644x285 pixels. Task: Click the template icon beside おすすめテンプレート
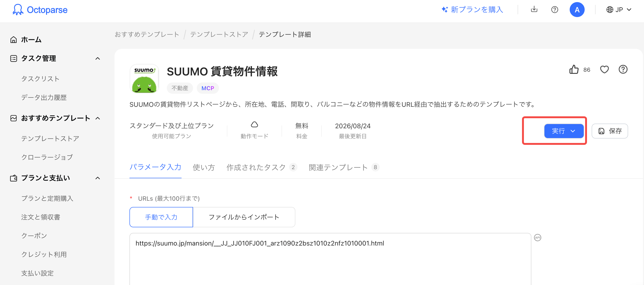14,118
